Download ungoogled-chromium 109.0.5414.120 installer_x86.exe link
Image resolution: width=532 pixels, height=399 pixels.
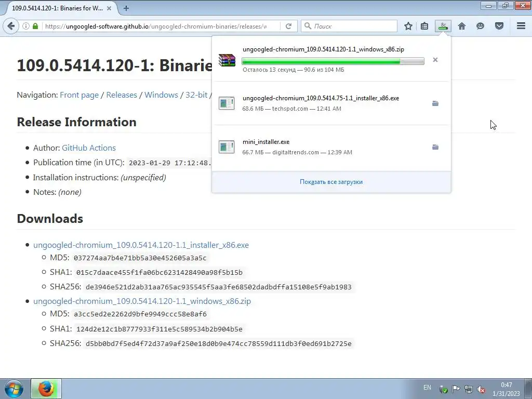(141, 245)
